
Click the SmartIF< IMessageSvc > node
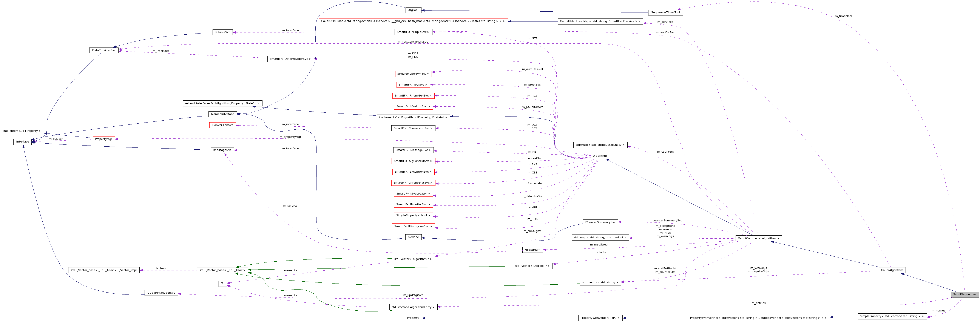(413, 150)
